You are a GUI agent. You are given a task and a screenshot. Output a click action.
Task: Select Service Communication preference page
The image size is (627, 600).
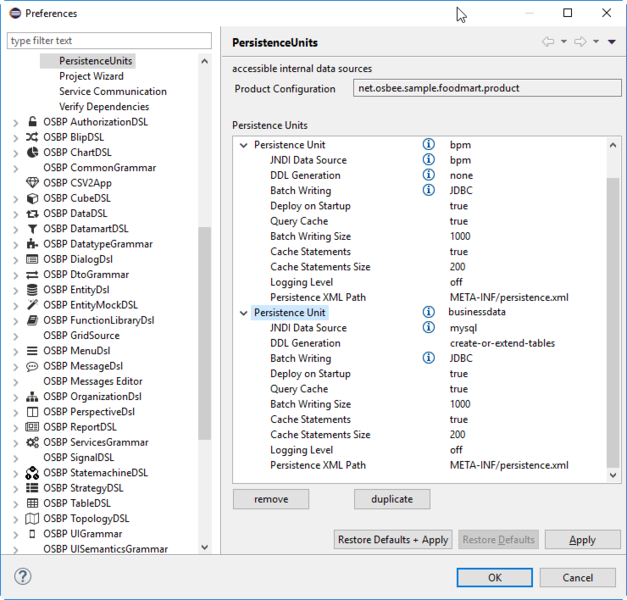pyautogui.click(x=113, y=91)
